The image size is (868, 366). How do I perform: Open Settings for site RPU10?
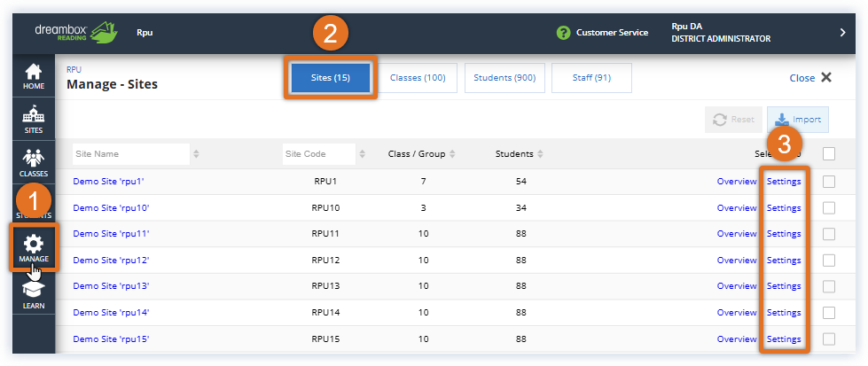[x=784, y=207]
